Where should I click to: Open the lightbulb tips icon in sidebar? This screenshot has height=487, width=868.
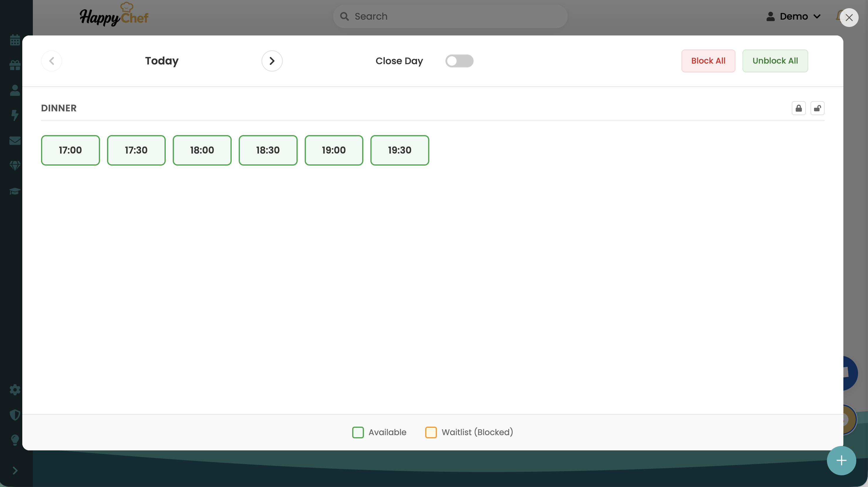[15, 440]
